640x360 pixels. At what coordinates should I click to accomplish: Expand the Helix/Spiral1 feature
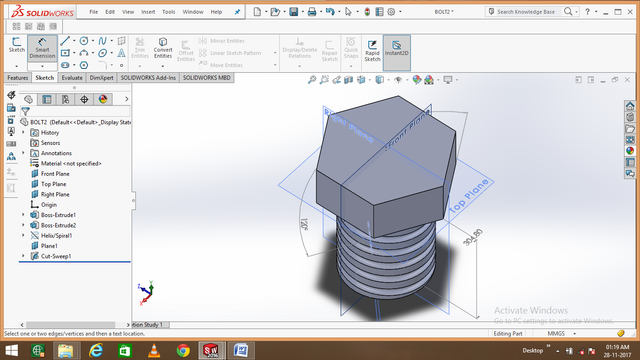pos(23,236)
